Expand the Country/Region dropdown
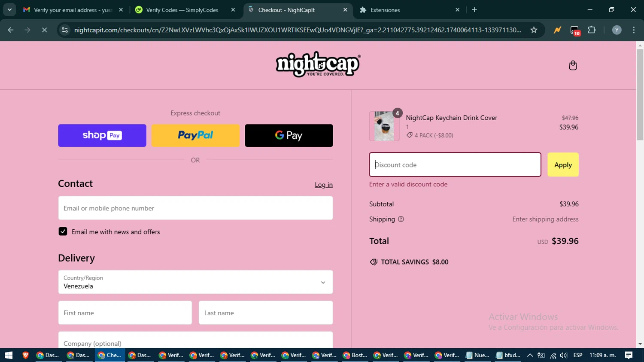The image size is (644, 362). 195,282
